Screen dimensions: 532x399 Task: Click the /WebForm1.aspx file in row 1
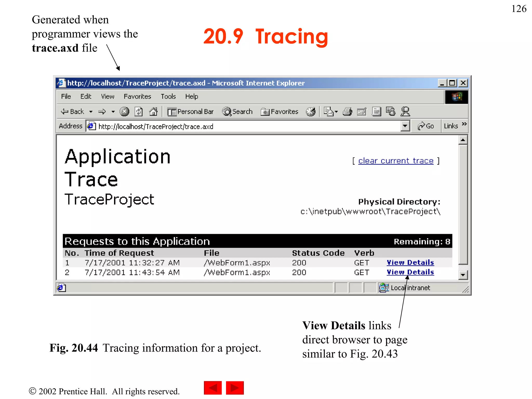(237, 263)
